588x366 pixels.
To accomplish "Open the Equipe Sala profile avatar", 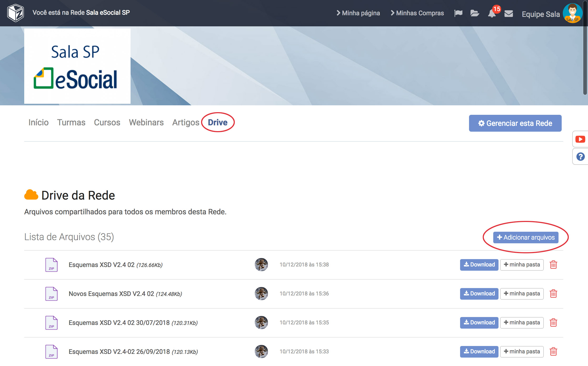I will pos(572,13).
